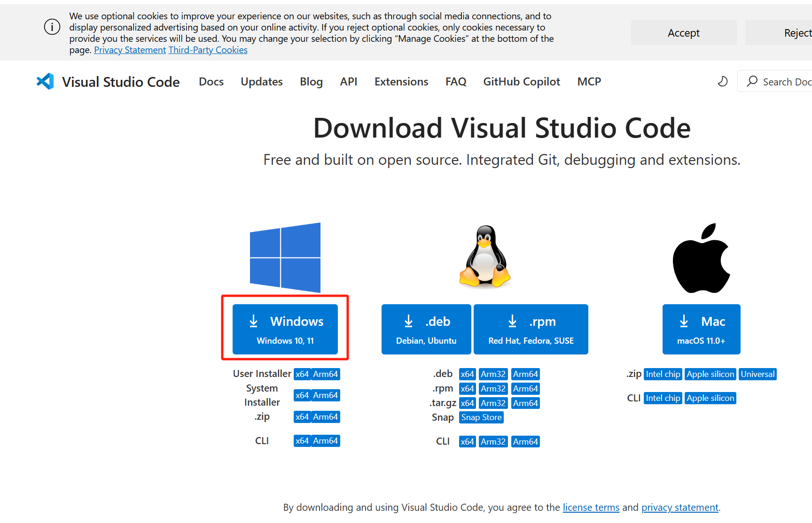Open the API navigation link
The width and height of the screenshot is (812, 523).
click(x=349, y=82)
